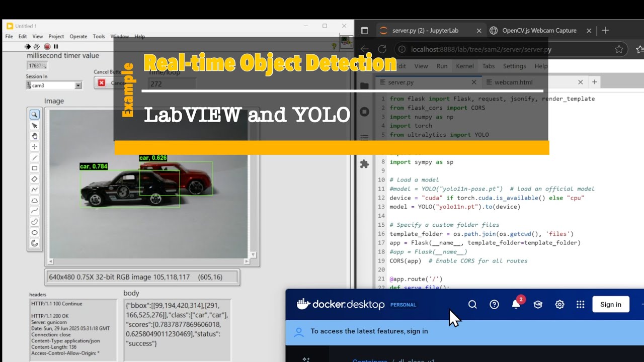Open new launcher with plus beside webcam.html
The width and height of the screenshot is (644, 362).
click(594, 82)
